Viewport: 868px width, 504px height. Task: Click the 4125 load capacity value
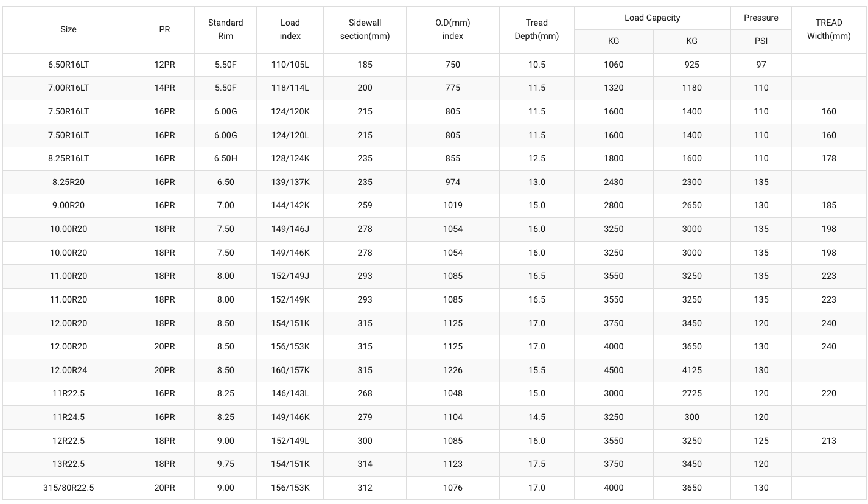click(691, 370)
